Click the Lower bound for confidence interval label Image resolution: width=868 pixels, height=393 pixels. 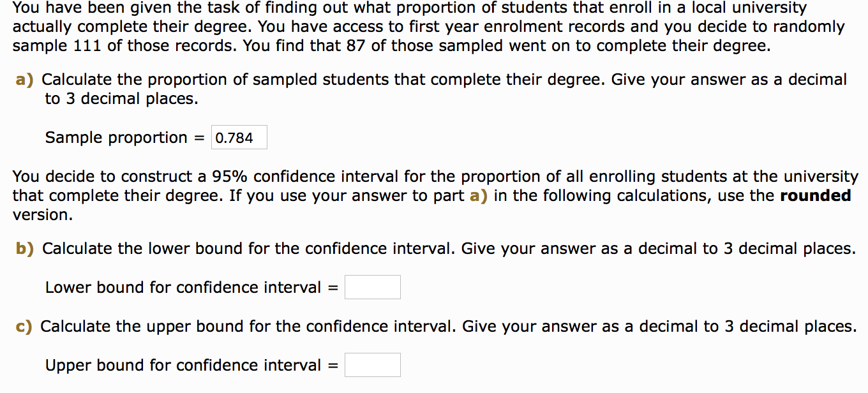coord(183,287)
